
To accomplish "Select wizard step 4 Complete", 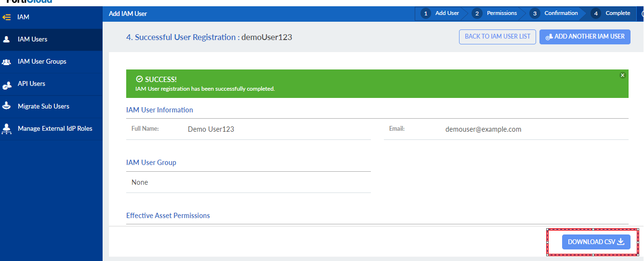I will (612, 14).
